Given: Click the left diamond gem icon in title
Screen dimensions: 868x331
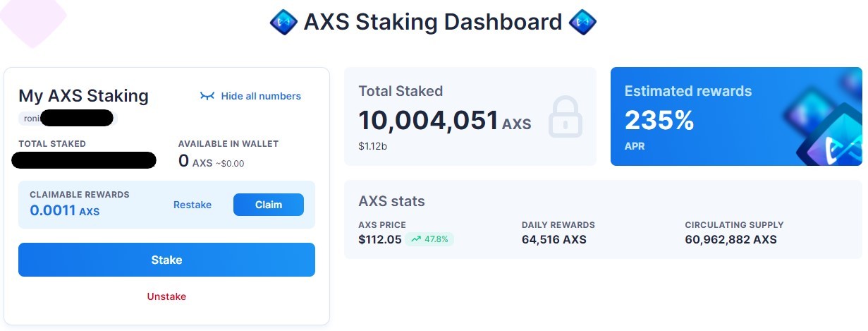Looking at the screenshot, I should tap(283, 22).
